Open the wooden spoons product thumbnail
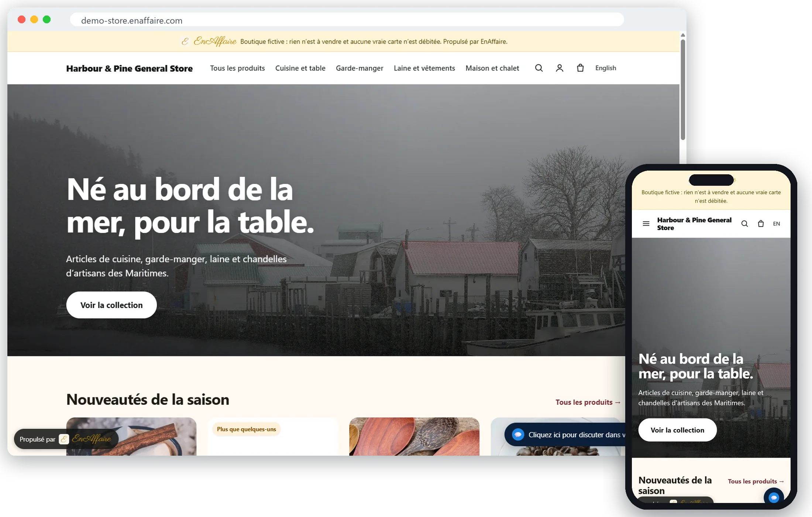812x517 pixels. click(414, 436)
